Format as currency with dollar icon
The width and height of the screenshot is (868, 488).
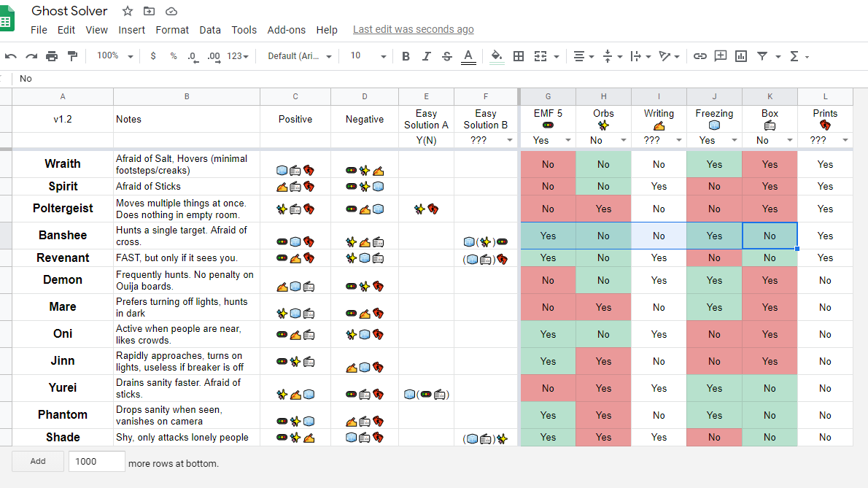click(x=153, y=56)
